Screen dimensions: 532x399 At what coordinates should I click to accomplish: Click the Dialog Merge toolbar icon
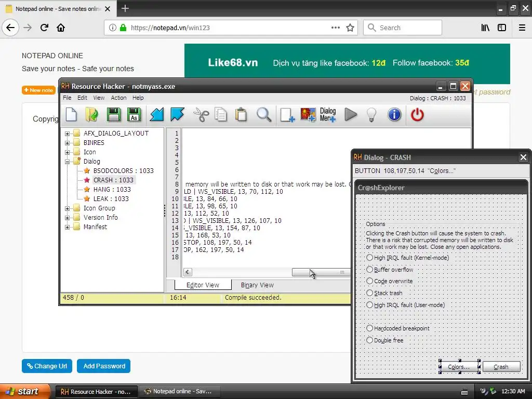pyautogui.click(x=328, y=115)
